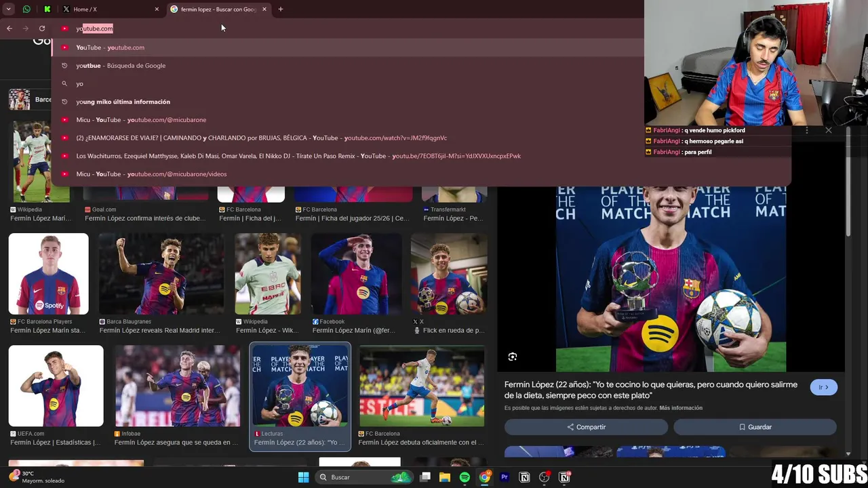Click the Transfermarkt 'Fermín López - Pe...' caption
Viewport: 868px width, 488px height.
coord(453,218)
